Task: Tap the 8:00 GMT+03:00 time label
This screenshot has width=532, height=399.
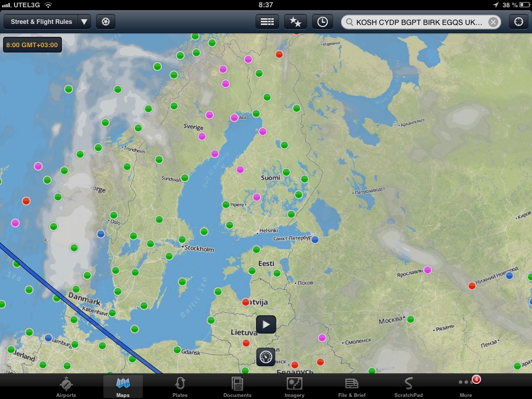Action: pos(32,45)
